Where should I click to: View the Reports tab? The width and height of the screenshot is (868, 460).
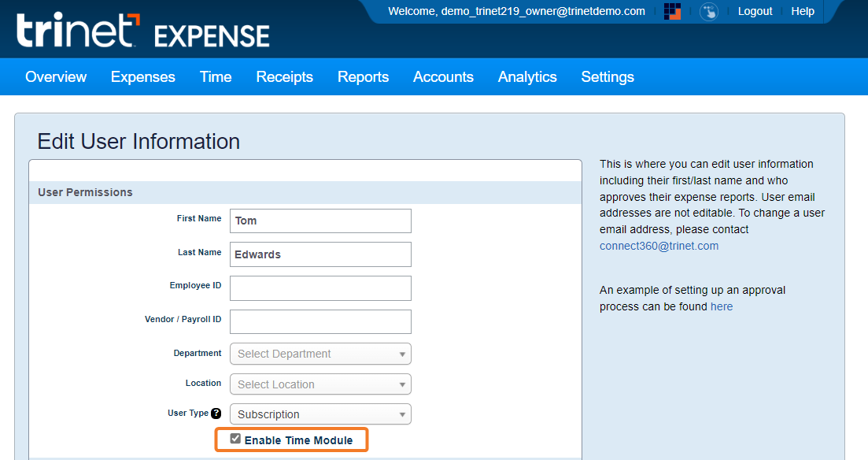(363, 77)
